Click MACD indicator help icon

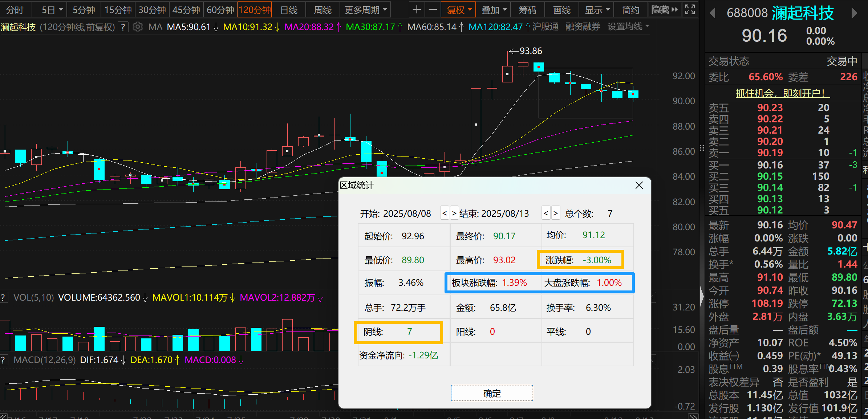click(3, 360)
